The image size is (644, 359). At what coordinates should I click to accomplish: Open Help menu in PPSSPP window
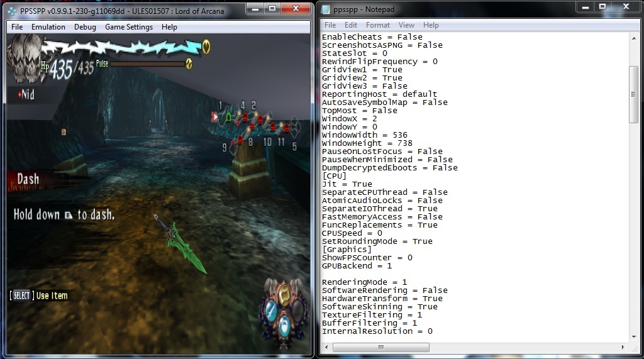[169, 27]
